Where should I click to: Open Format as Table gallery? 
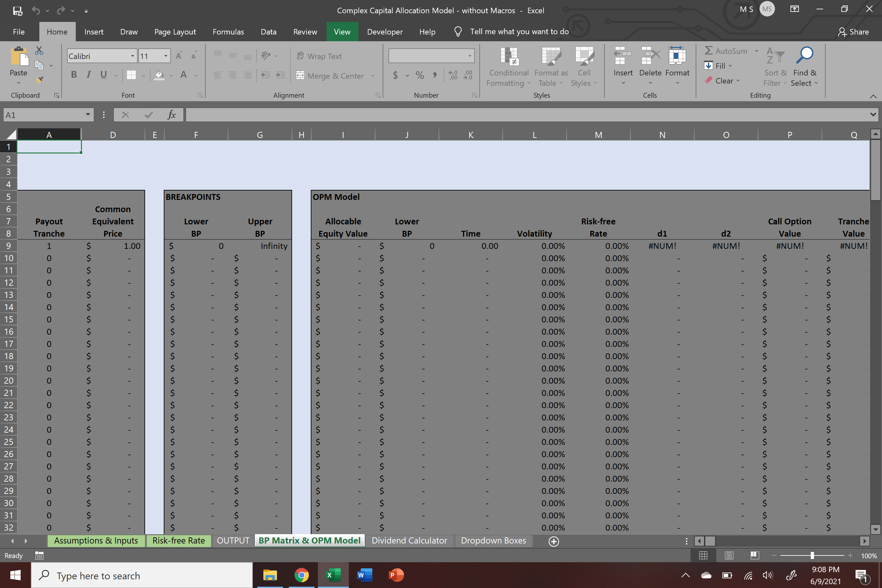pos(551,67)
